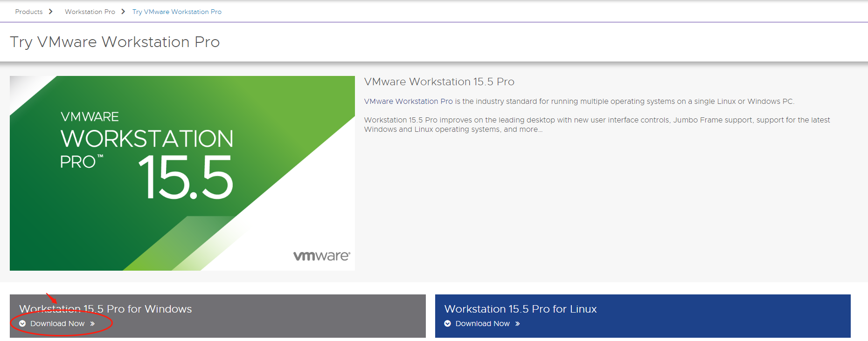
Task: Click Download Now for Linux
Action: pyautogui.click(x=483, y=324)
